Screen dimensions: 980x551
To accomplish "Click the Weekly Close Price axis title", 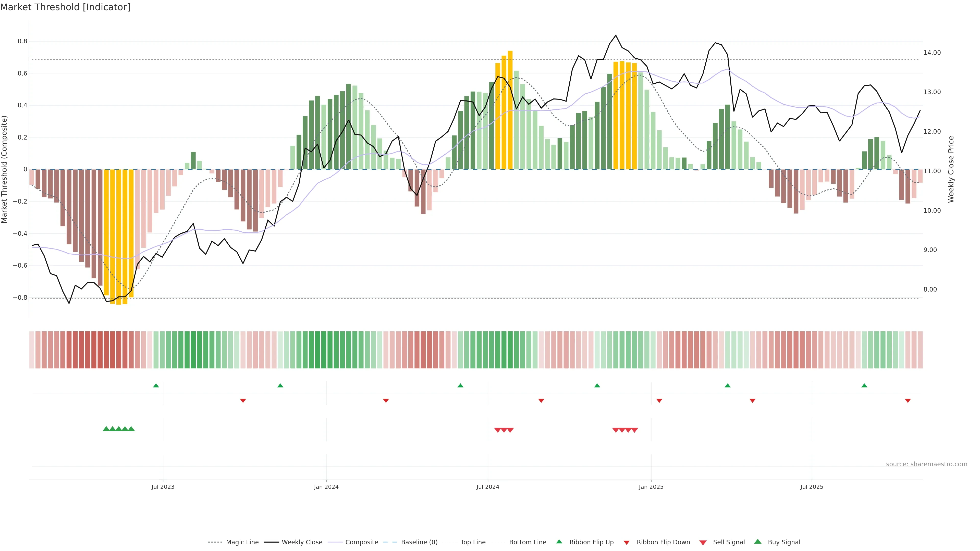I will (951, 169).
